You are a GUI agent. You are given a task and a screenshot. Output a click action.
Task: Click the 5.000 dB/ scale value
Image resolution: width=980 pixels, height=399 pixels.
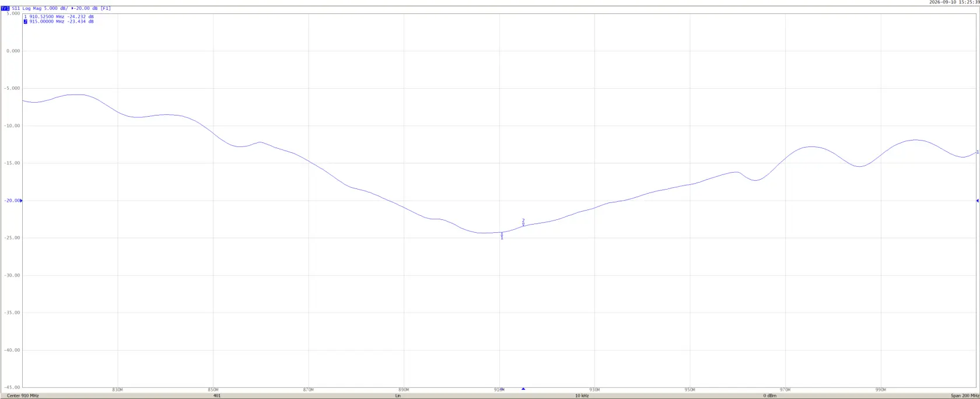point(55,9)
